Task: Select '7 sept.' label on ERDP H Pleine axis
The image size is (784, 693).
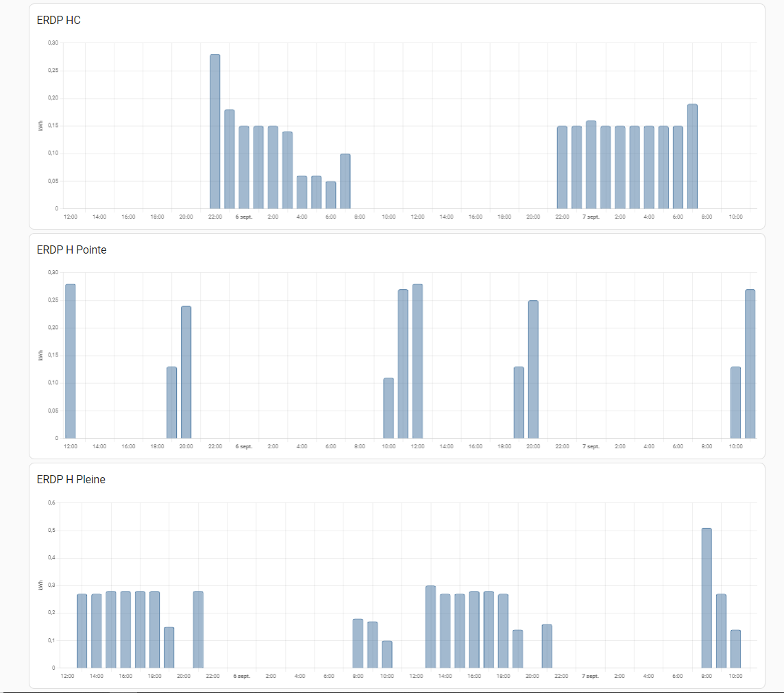Action: 589,676
